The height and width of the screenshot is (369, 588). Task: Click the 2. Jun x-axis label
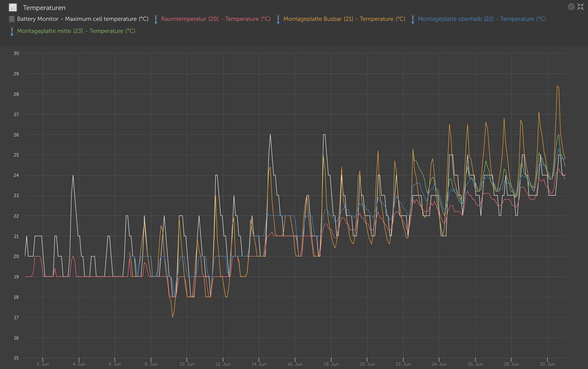click(x=43, y=364)
